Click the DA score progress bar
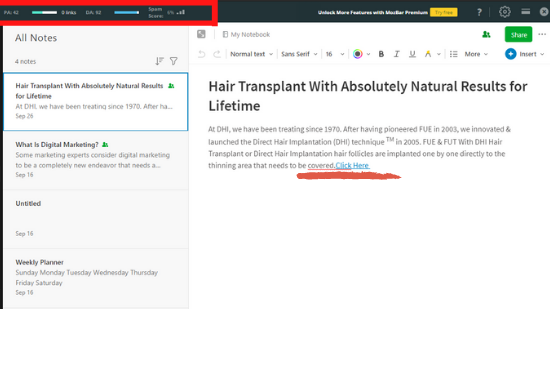The height and width of the screenshot is (370, 550). click(x=127, y=12)
